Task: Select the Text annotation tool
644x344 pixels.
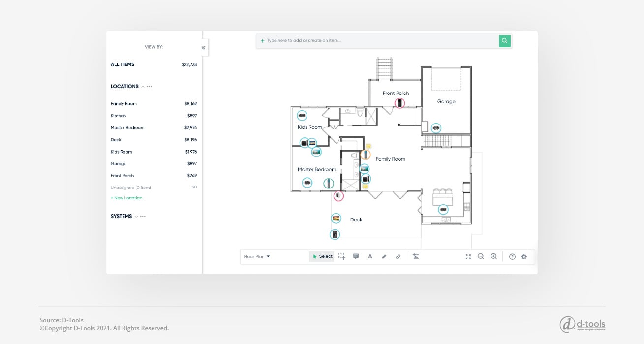Action: click(370, 256)
